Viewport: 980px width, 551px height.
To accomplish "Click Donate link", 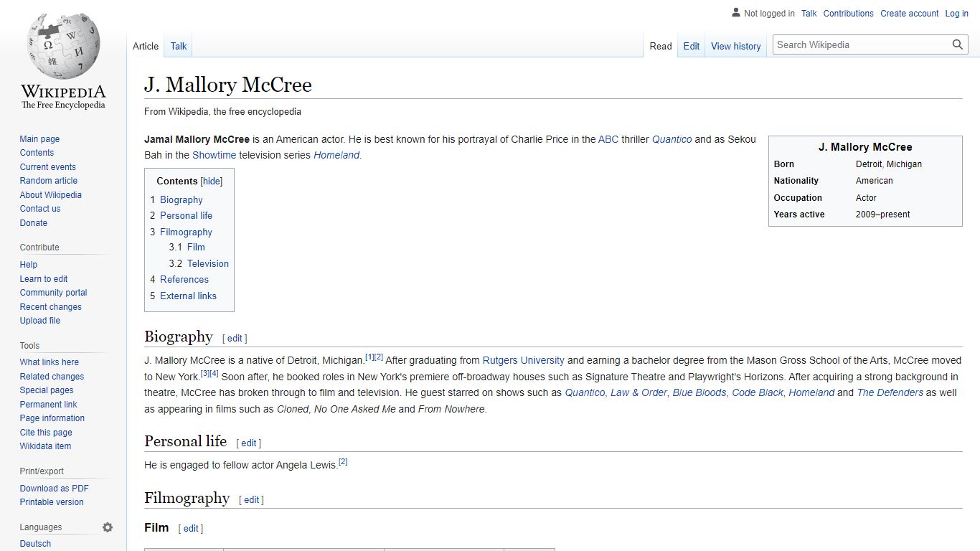I will (34, 223).
